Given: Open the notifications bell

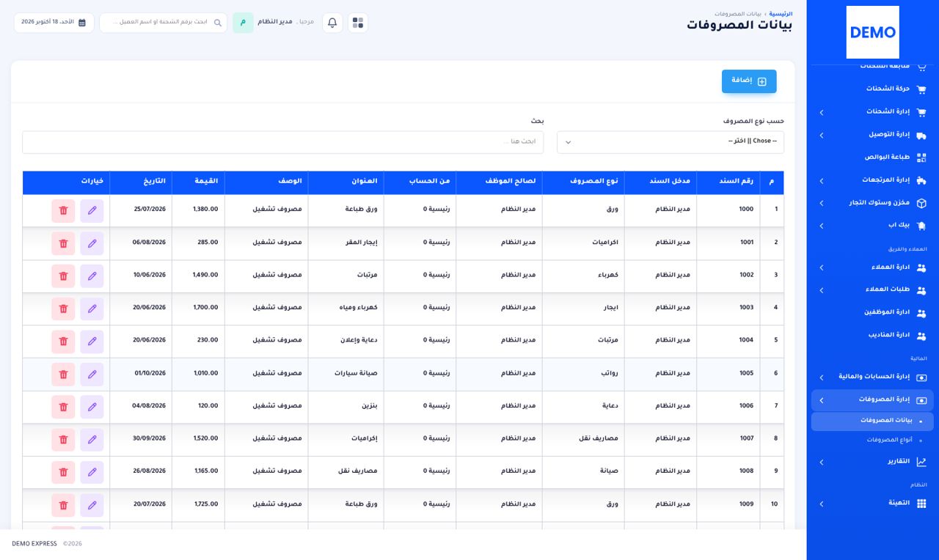Looking at the screenshot, I should 332,23.
